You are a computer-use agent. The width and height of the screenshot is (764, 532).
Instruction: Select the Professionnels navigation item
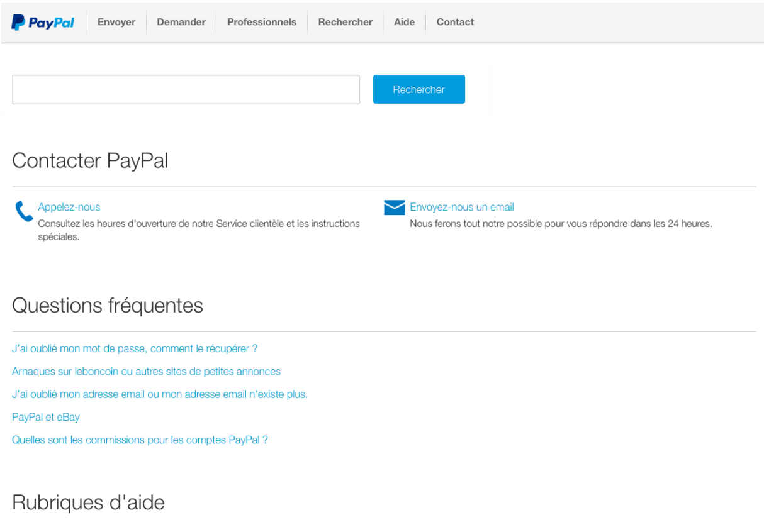click(262, 22)
